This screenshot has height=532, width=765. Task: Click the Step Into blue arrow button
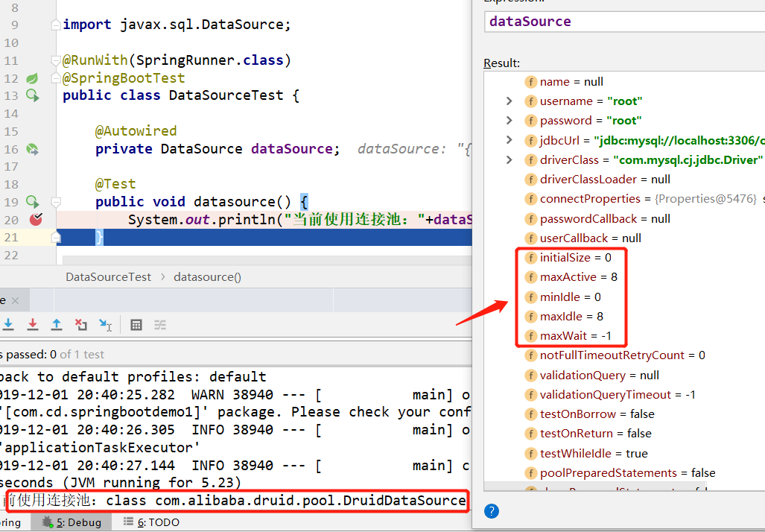point(8,325)
